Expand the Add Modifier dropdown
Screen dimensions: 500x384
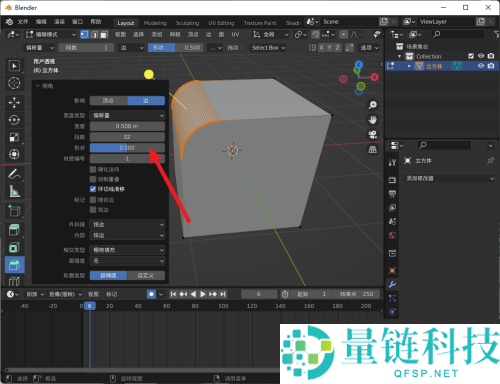[449, 179]
